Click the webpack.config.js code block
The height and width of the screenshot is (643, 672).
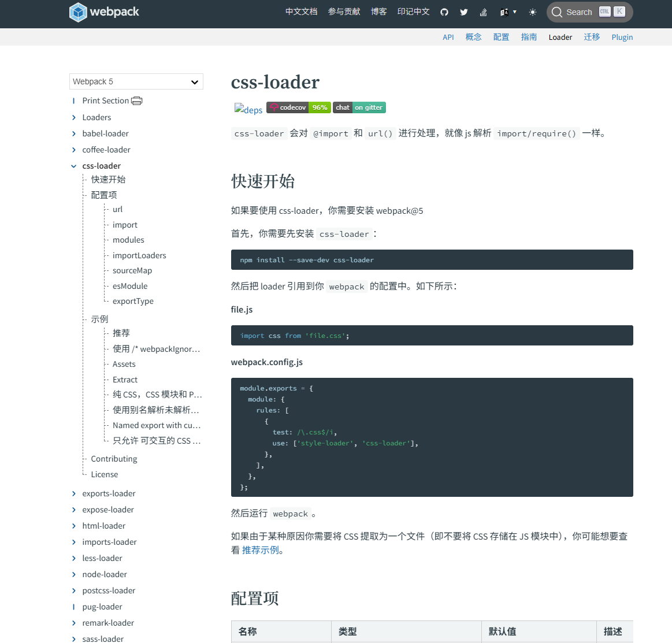432,437
